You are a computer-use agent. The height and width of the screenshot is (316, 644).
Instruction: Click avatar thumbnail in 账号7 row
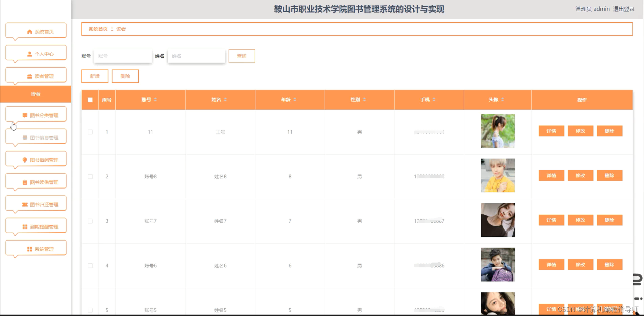498,220
